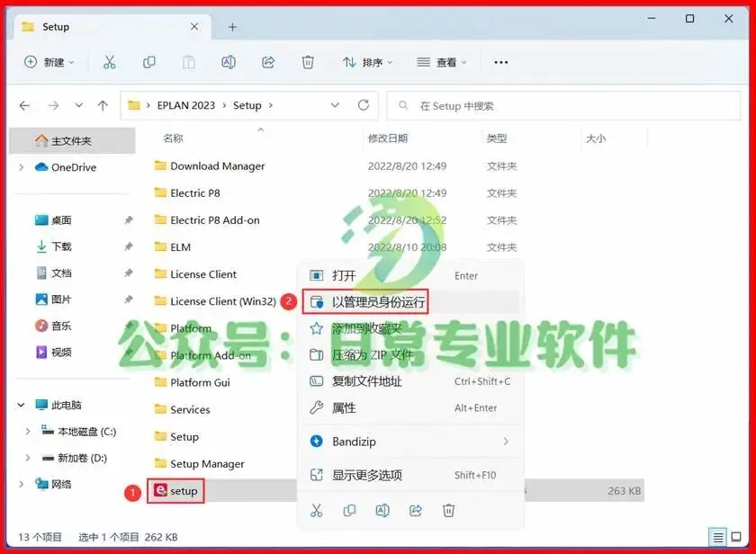Viewport: 756px width, 554px height.
Task: Click the Share icon at the context menu bottom
Action: click(416, 511)
